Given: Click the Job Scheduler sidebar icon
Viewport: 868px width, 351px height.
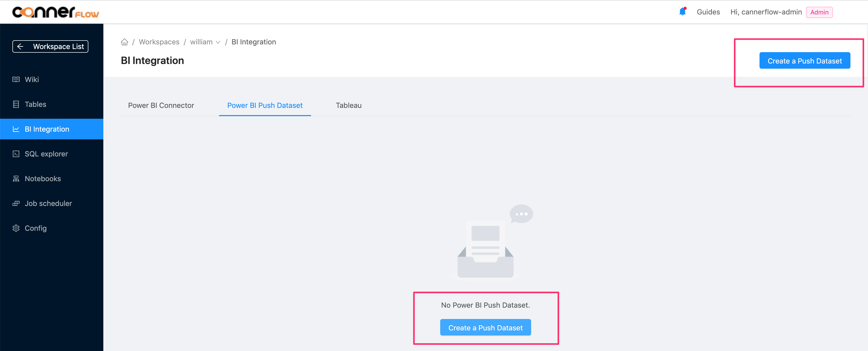Looking at the screenshot, I should pyautogui.click(x=16, y=203).
